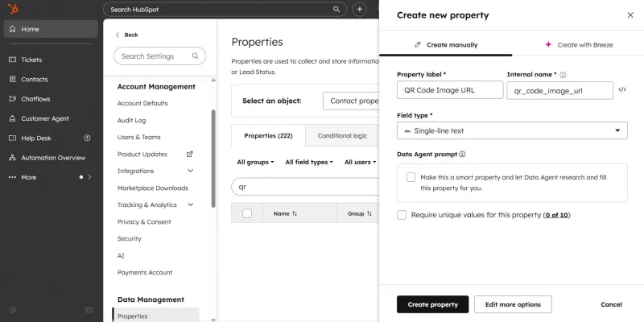Open Users & Teams settings

(138, 137)
